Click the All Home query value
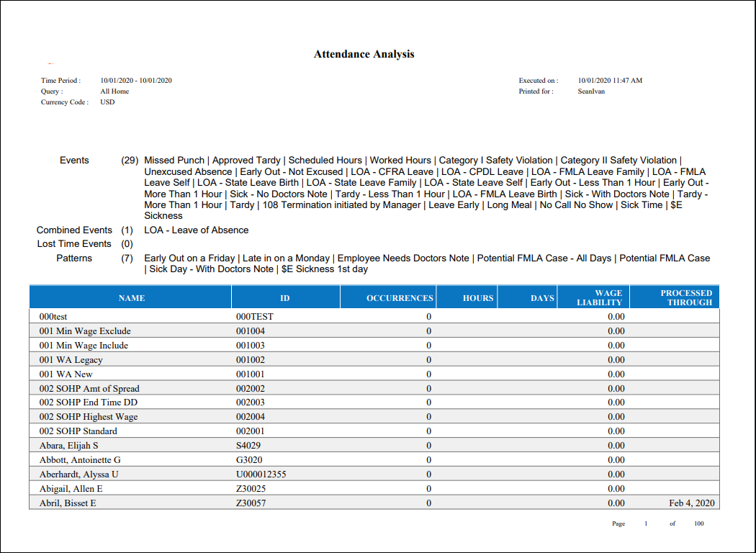 pyautogui.click(x=114, y=91)
